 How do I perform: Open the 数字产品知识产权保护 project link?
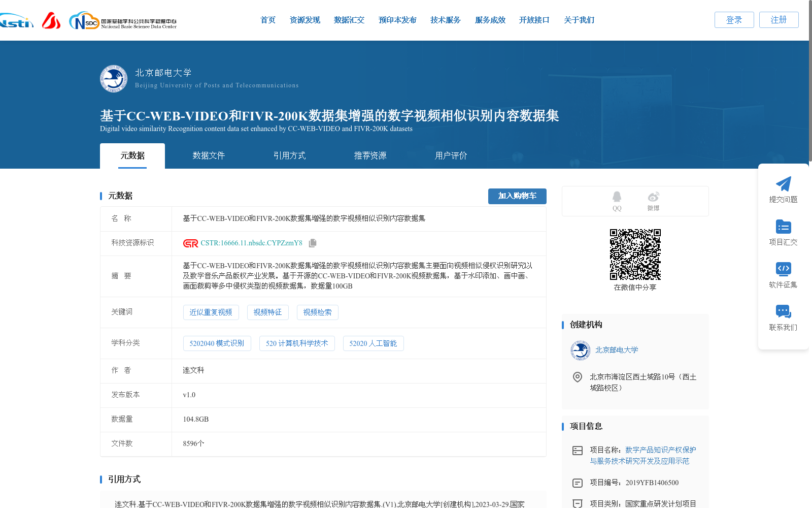pyautogui.click(x=643, y=456)
